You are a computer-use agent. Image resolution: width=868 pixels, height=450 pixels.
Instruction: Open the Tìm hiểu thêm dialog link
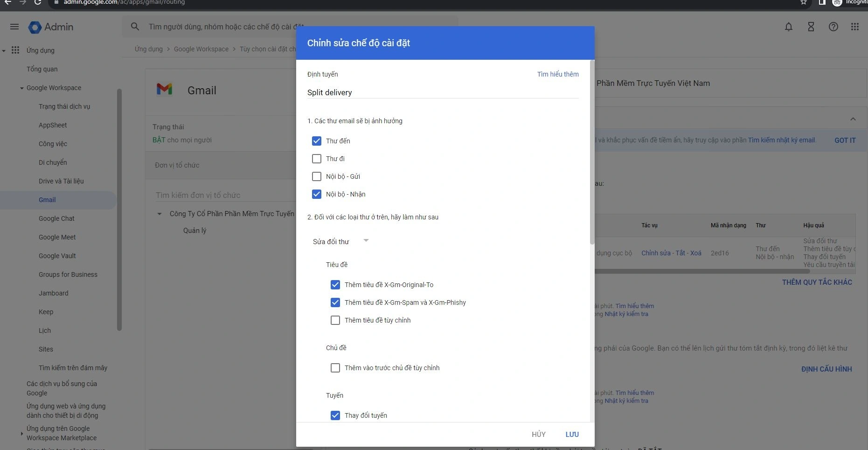(558, 74)
